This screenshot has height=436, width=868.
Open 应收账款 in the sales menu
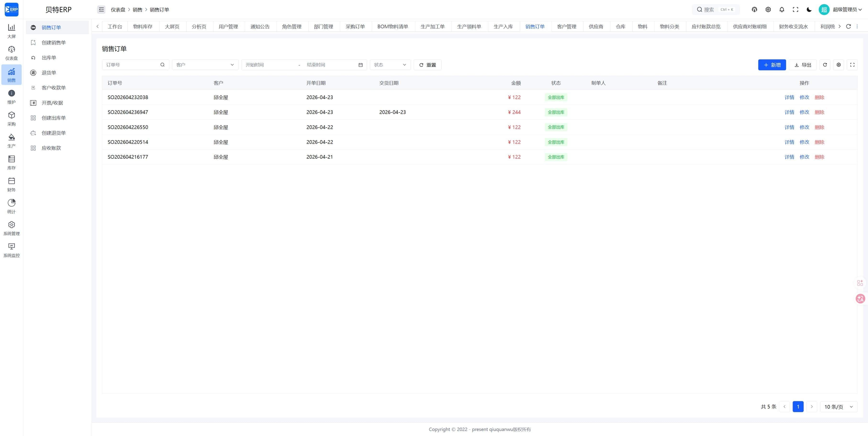pyautogui.click(x=57, y=148)
